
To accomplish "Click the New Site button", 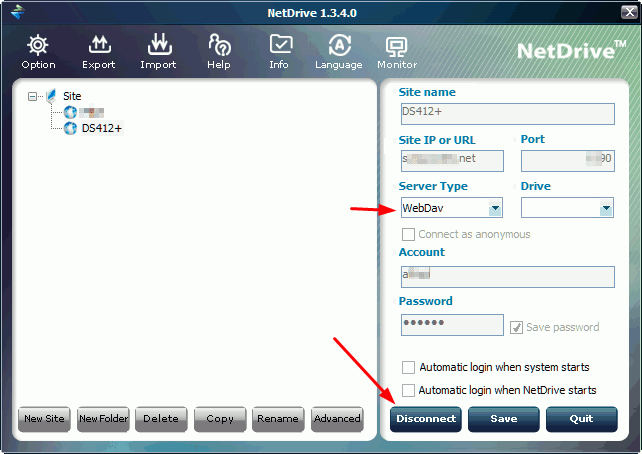I will coord(44,419).
